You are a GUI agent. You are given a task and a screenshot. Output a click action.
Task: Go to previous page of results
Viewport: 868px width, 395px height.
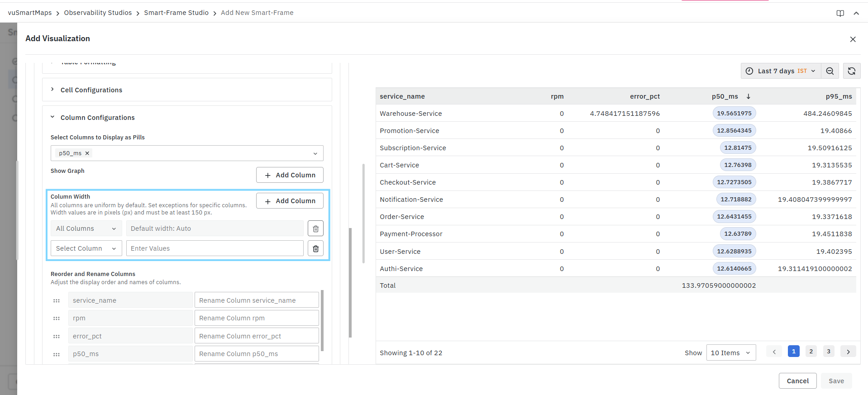tap(774, 352)
